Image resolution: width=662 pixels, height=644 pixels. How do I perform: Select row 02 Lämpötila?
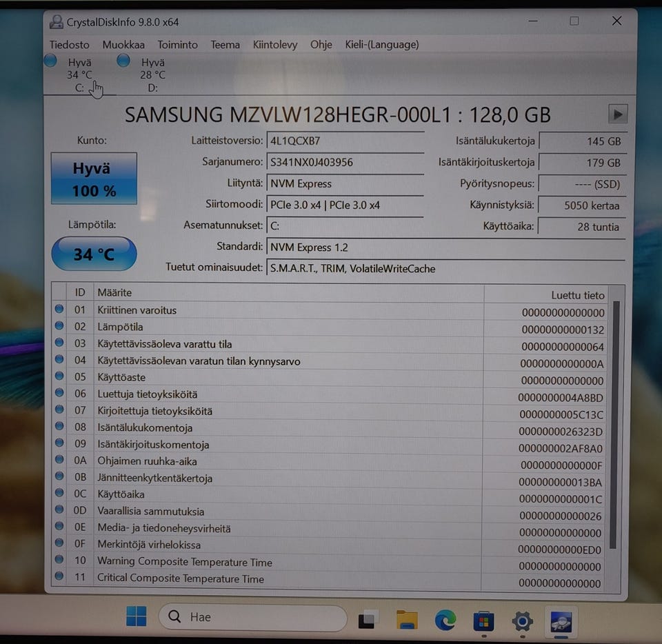click(330, 328)
